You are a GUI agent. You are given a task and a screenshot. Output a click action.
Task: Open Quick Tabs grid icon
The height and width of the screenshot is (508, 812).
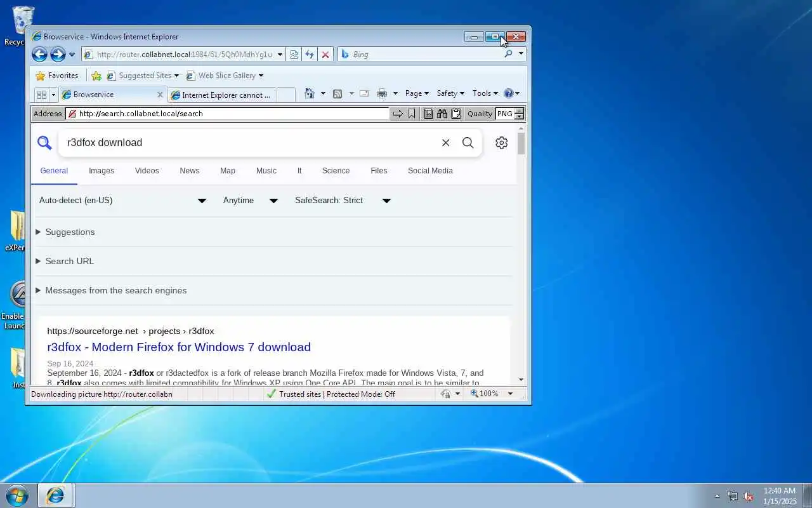point(41,95)
